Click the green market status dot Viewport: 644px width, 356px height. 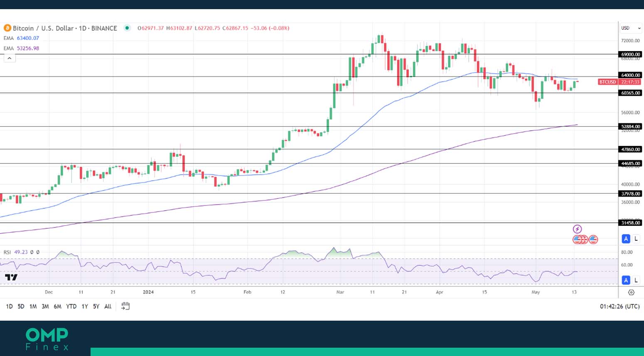pyautogui.click(x=128, y=28)
